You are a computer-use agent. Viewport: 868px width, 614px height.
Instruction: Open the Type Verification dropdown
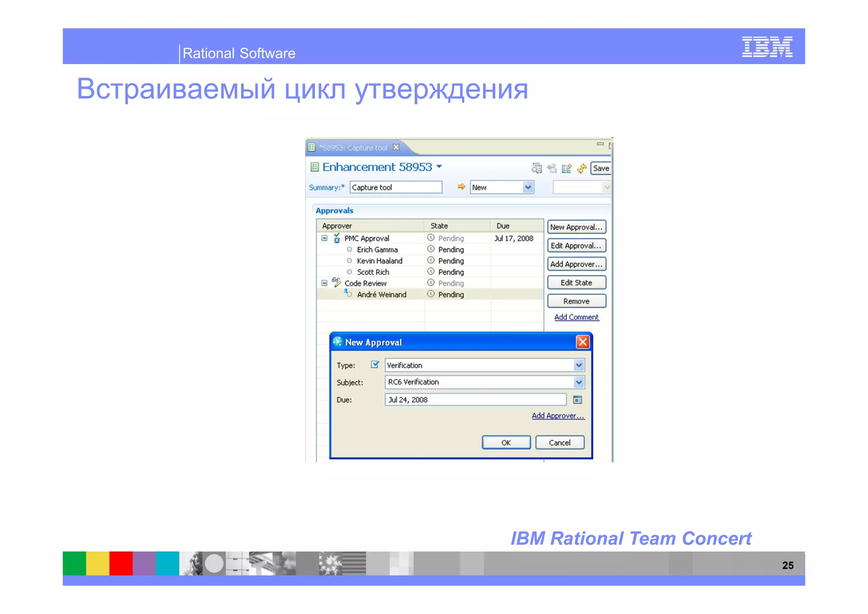(579, 365)
